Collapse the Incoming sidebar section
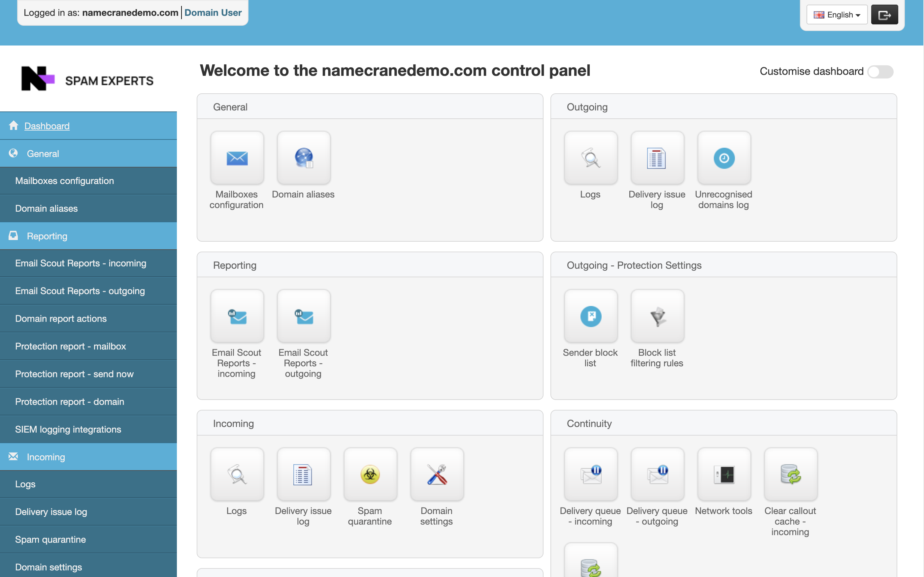The image size is (924, 577). (x=46, y=457)
